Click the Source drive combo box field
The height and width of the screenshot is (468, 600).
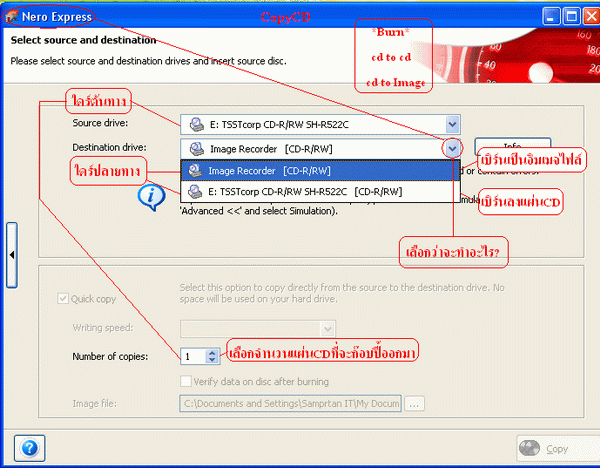tap(320, 124)
